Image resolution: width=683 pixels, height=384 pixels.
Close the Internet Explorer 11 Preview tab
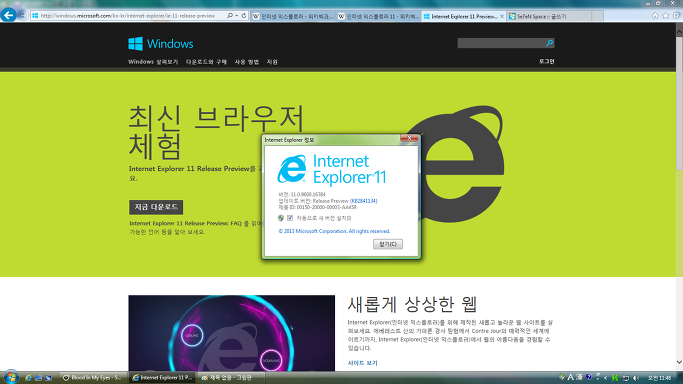502,16
